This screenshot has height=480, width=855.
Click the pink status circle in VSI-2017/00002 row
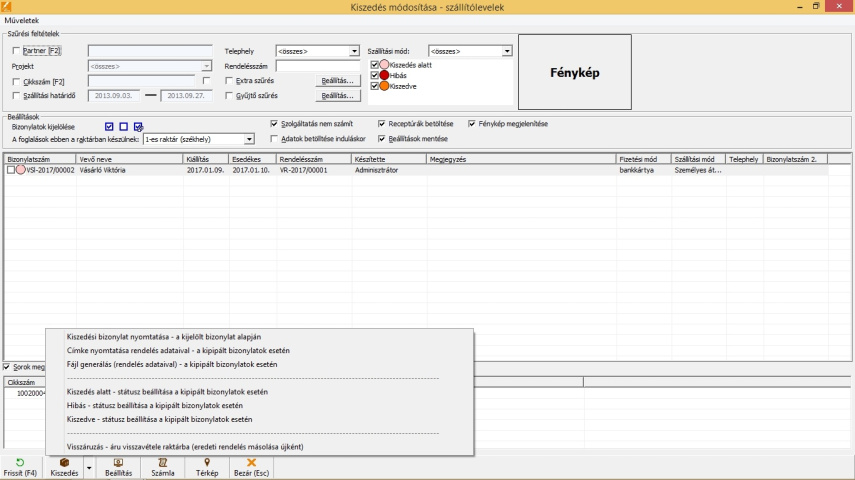pos(21,170)
